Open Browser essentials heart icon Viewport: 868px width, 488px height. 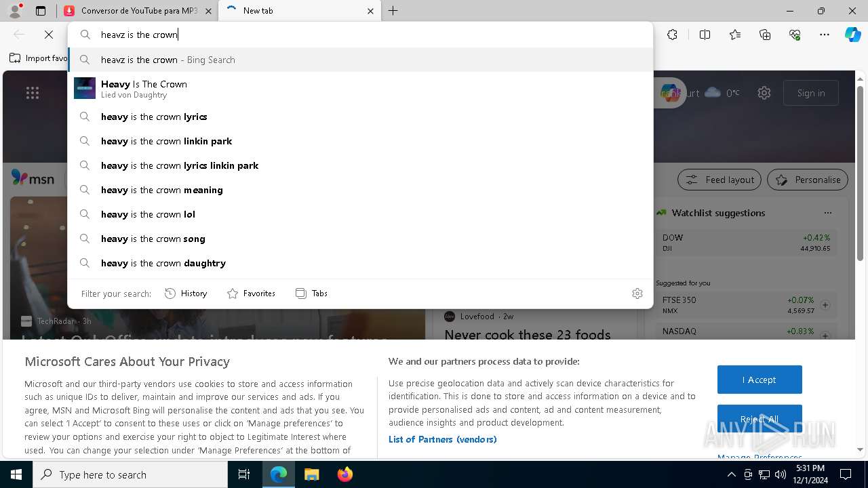pyautogui.click(x=795, y=35)
